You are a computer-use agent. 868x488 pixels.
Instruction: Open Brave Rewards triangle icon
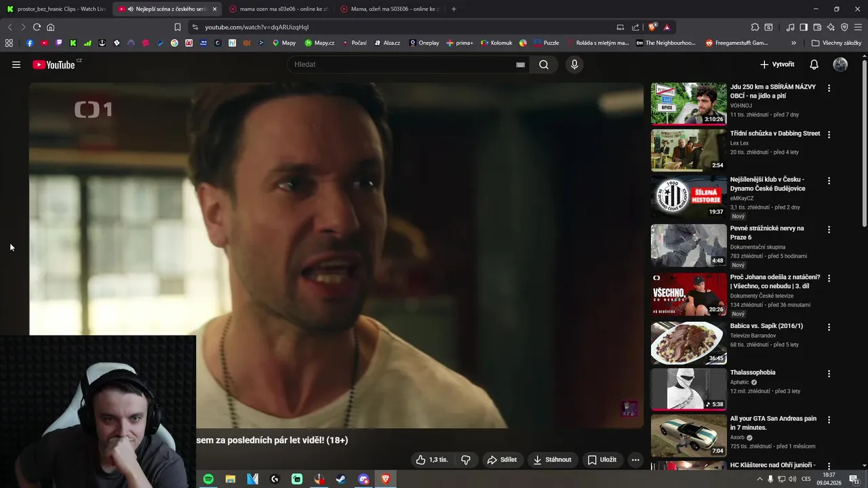click(x=667, y=27)
